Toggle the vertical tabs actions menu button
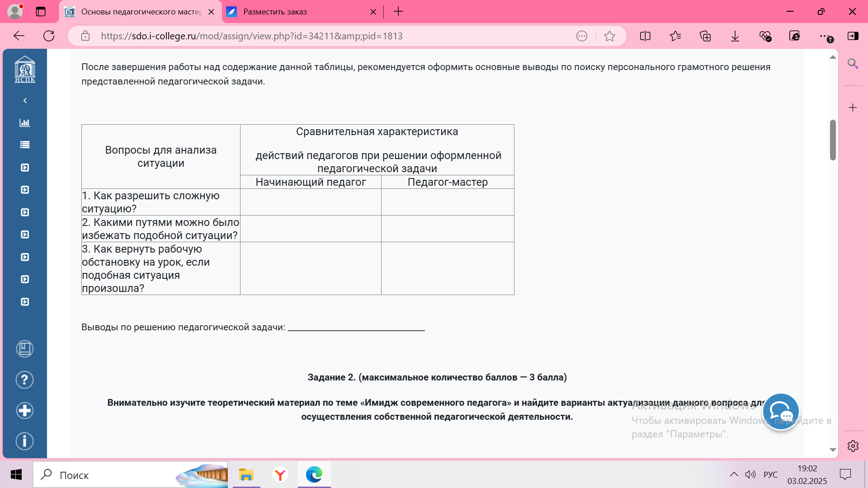Screen dimensions: 868x488 41,12
